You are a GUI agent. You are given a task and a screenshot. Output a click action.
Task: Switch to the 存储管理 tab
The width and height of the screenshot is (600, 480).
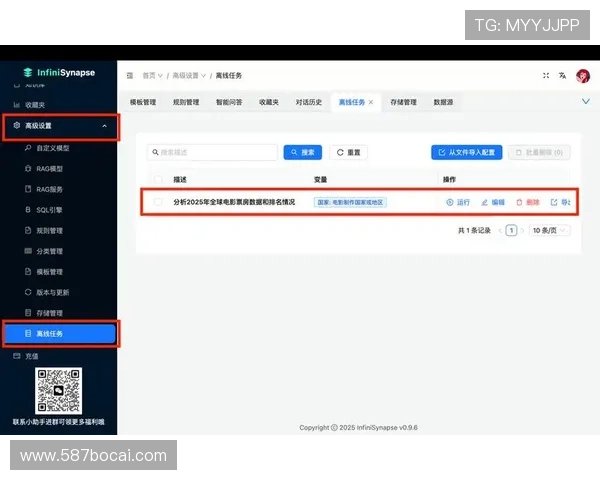[403, 102]
